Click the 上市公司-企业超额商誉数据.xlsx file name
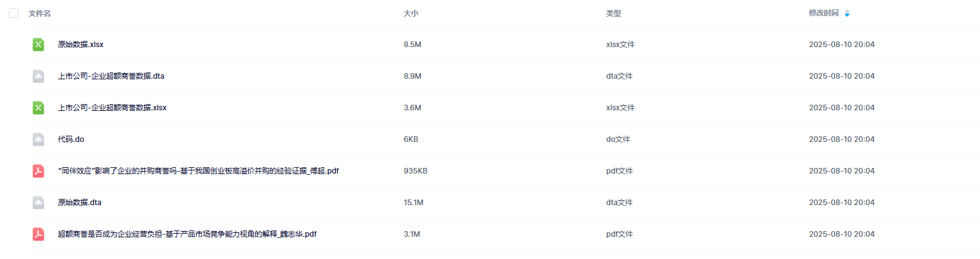This screenshot has height=259, width=980. coord(112,108)
